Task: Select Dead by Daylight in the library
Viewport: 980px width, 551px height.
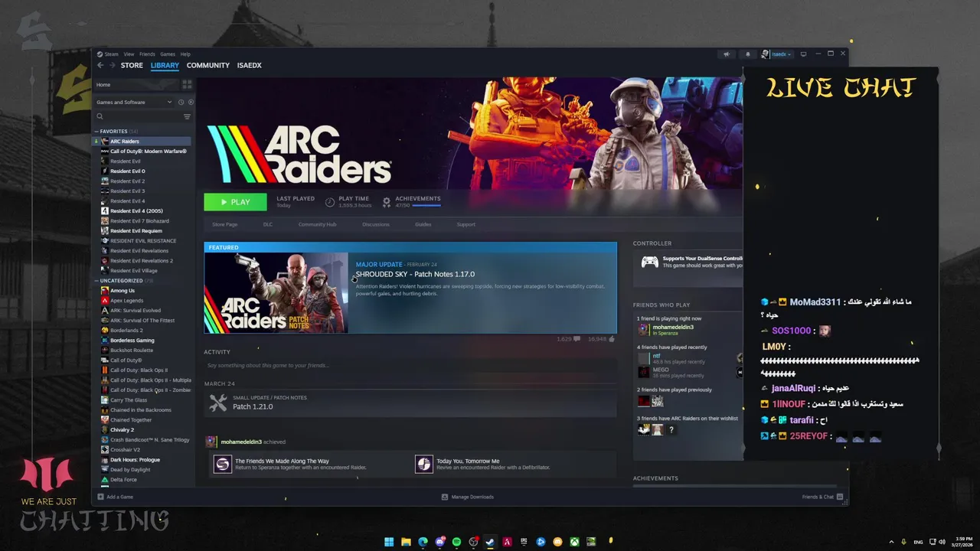Action: pyautogui.click(x=130, y=470)
